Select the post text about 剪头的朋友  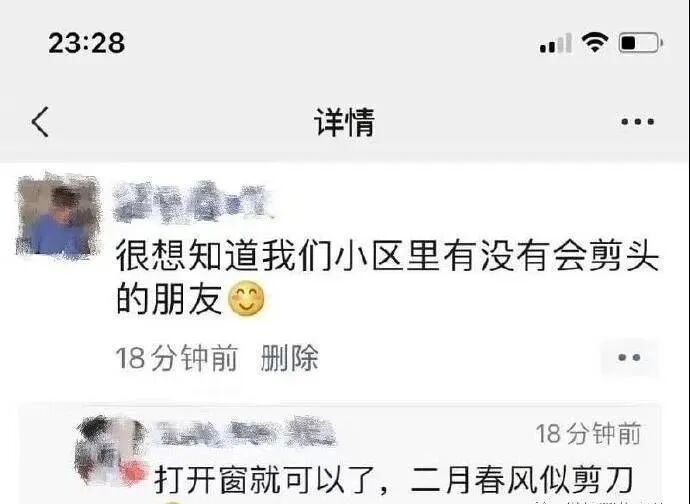point(387,276)
